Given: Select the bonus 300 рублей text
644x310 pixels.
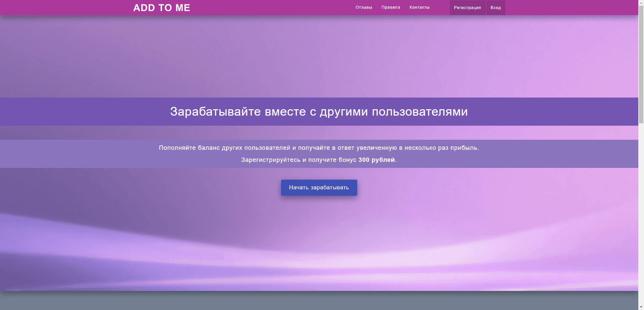Looking at the screenshot, I should pyautogui.click(x=377, y=160).
